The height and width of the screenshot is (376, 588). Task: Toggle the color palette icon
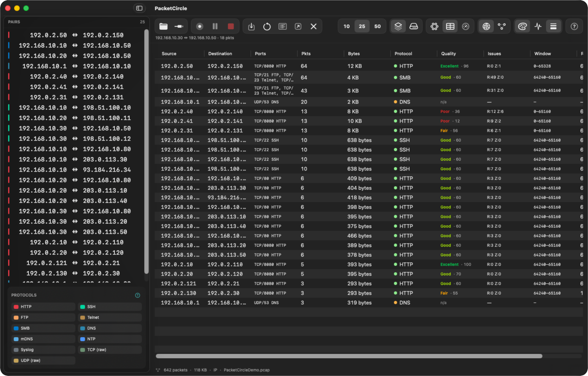(522, 26)
